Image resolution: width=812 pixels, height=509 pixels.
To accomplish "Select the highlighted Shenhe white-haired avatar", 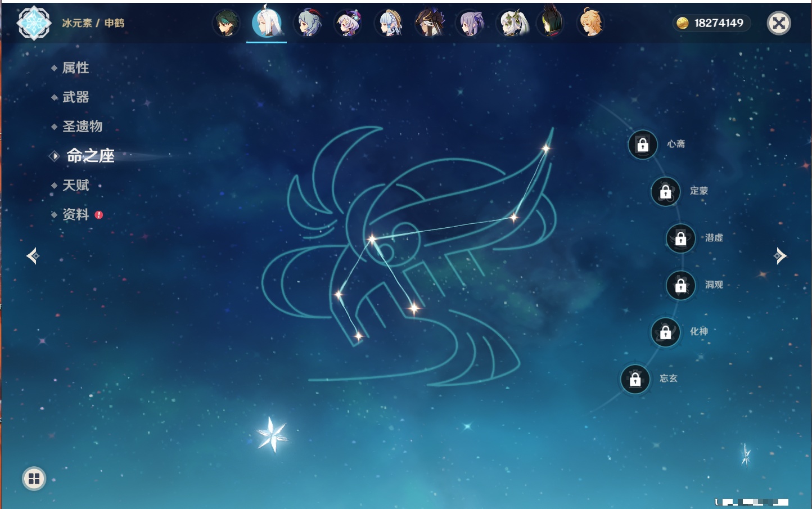I will pyautogui.click(x=267, y=22).
